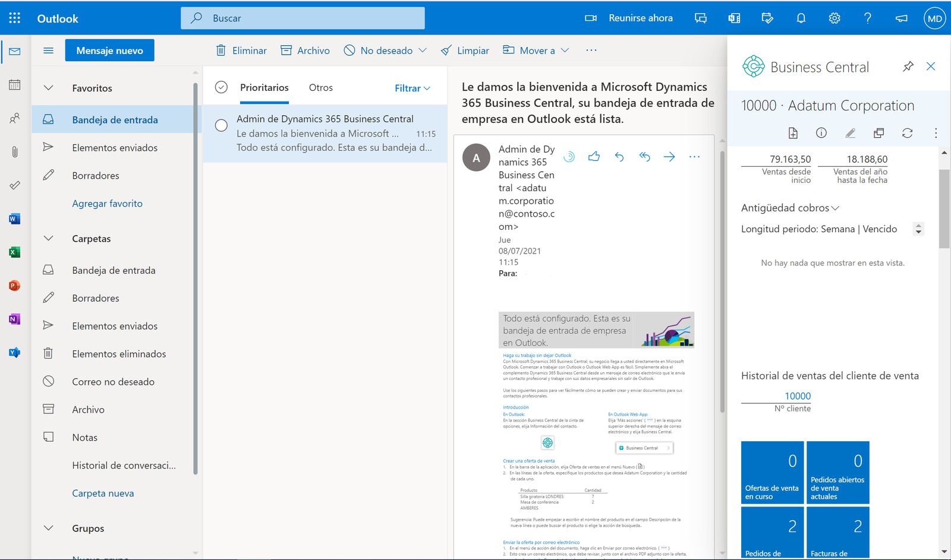The image size is (951, 560).
Task: Open the settings gear icon
Action: pyautogui.click(x=835, y=18)
